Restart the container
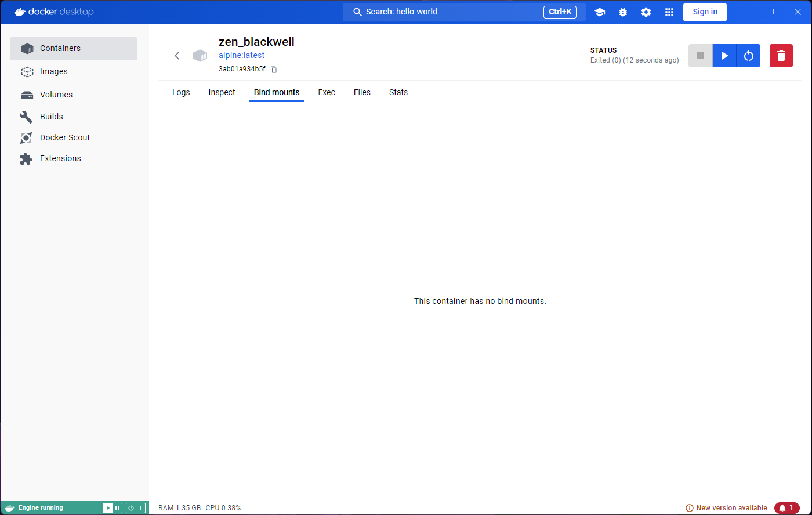This screenshot has height=515, width=812. 749,56
